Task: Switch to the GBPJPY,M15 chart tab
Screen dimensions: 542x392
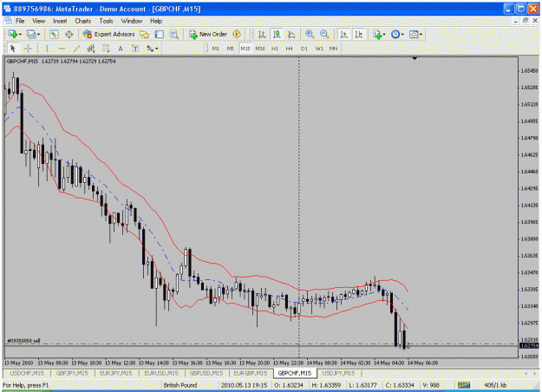Action: 72,373
